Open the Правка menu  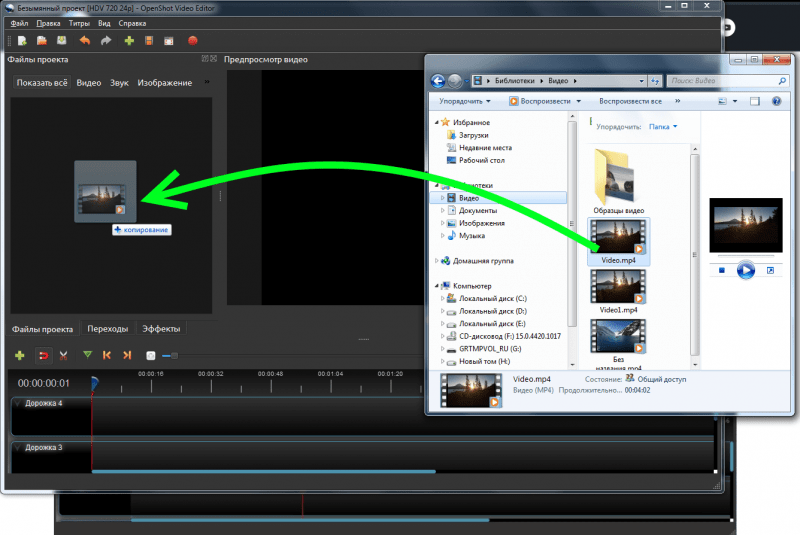48,23
